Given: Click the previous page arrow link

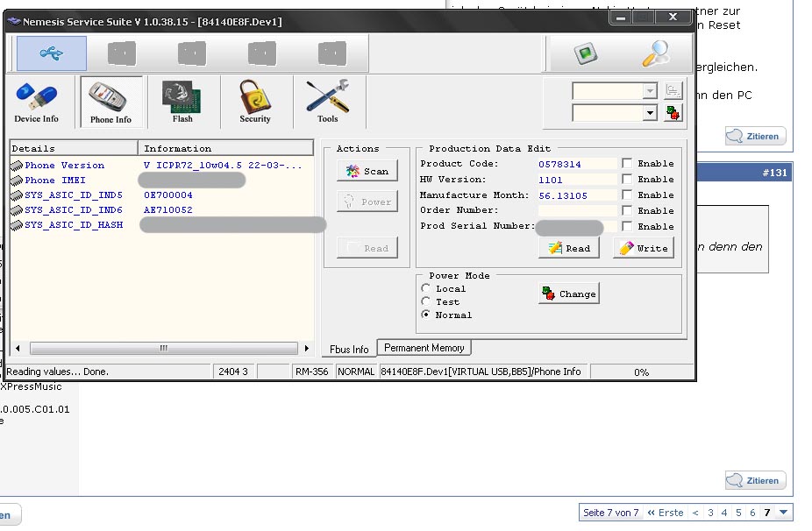Looking at the screenshot, I should pos(695,513).
